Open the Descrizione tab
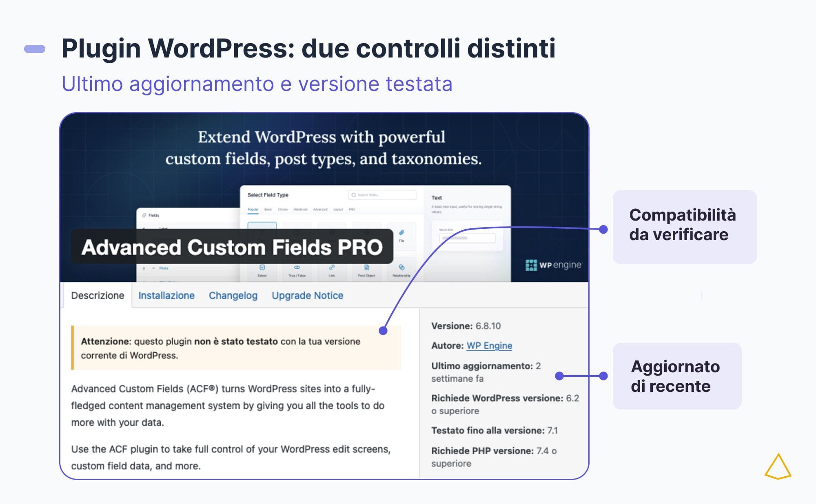This screenshot has width=816, height=504. coord(98,295)
